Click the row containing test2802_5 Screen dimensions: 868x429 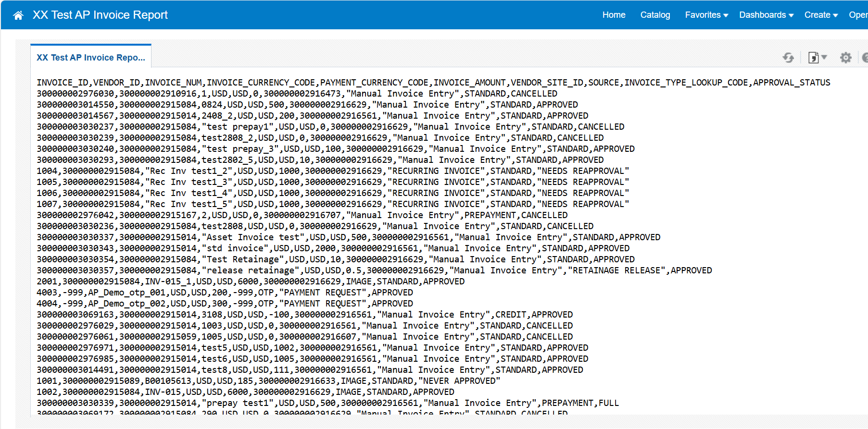320,160
